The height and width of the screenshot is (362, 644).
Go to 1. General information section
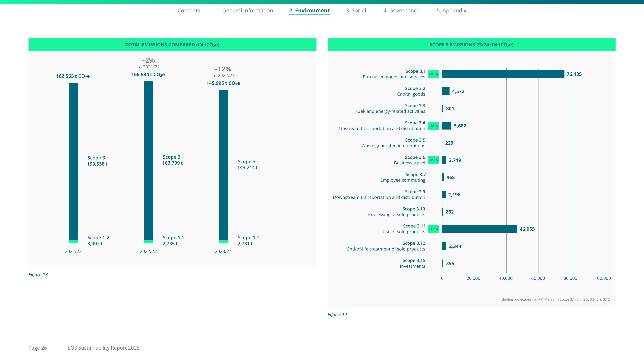point(245,10)
